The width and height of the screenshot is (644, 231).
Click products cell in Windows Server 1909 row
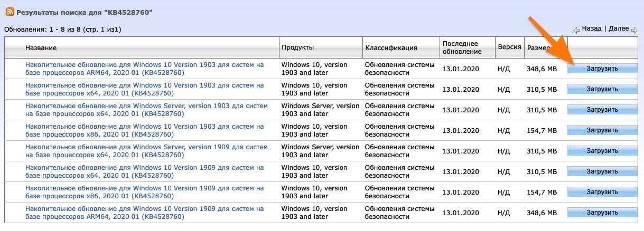coord(320,151)
